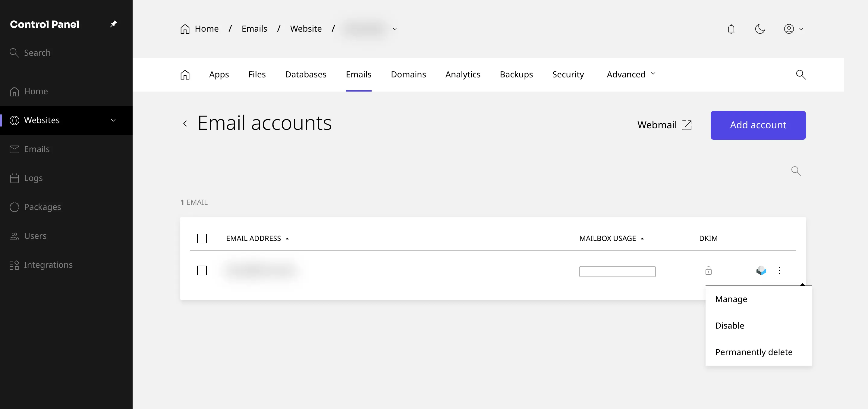The height and width of the screenshot is (409, 868).
Task: Sort by Mailbox Usage column
Action: pyautogui.click(x=612, y=238)
